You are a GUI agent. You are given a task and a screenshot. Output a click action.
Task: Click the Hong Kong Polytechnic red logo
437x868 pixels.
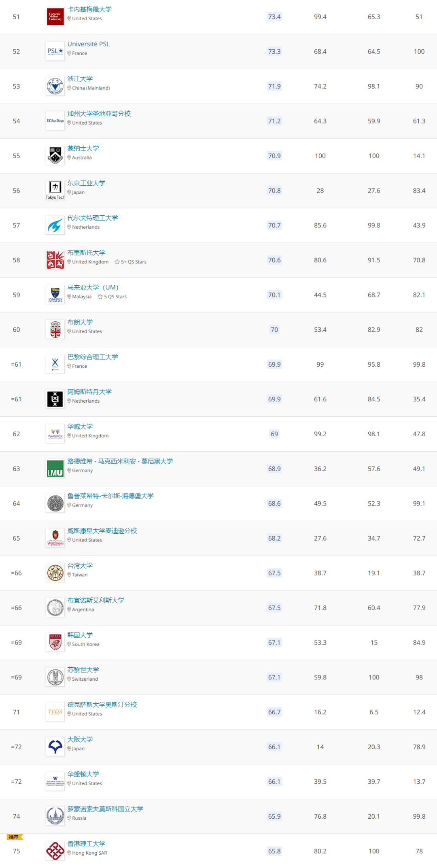pyautogui.click(x=55, y=851)
